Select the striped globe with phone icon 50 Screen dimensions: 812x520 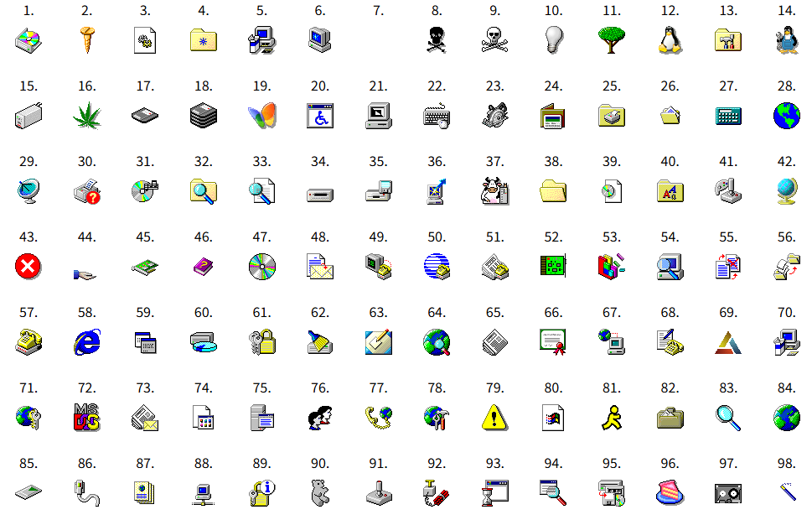[x=437, y=267]
